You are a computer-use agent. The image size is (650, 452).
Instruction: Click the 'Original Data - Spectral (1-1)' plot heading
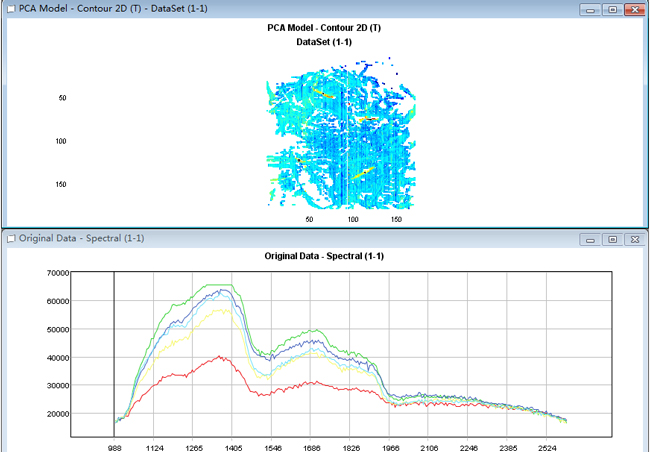pyautogui.click(x=324, y=256)
